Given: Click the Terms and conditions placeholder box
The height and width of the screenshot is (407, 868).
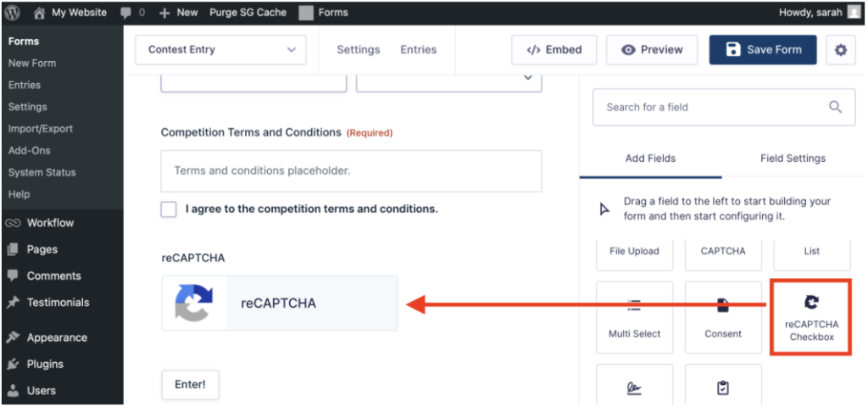Looking at the screenshot, I should [x=352, y=171].
